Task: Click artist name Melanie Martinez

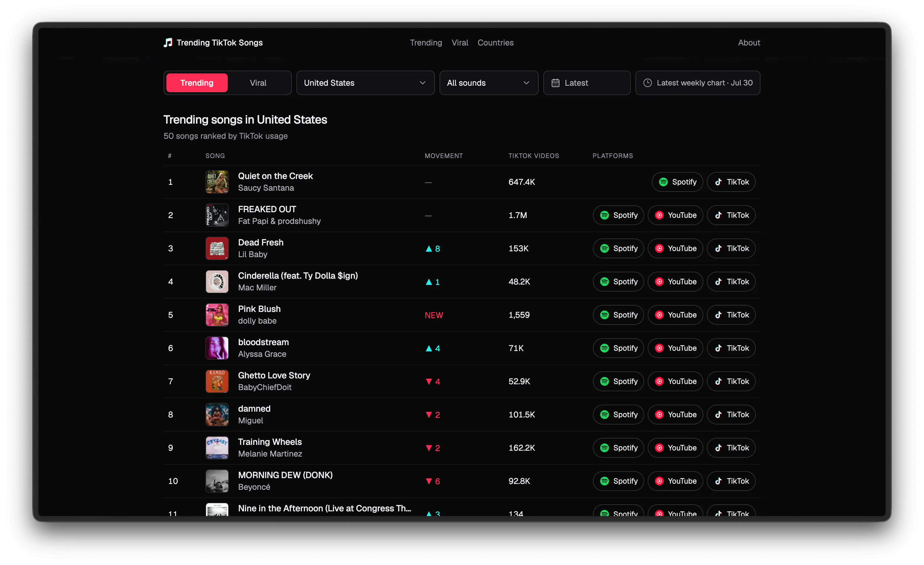Action: pos(270,454)
